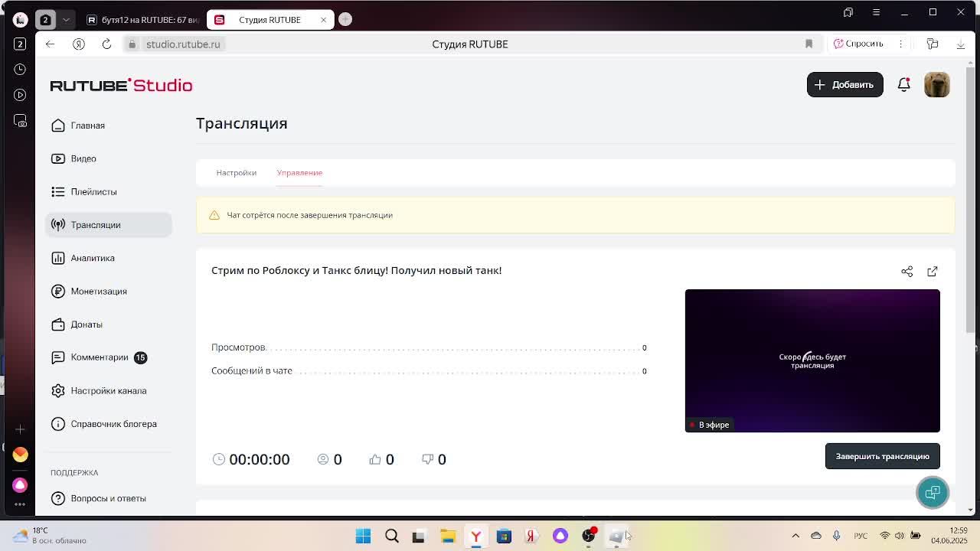The width and height of the screenshot is (980, 551).
Task: Switch to Управление tab
Action: [299, 173]
